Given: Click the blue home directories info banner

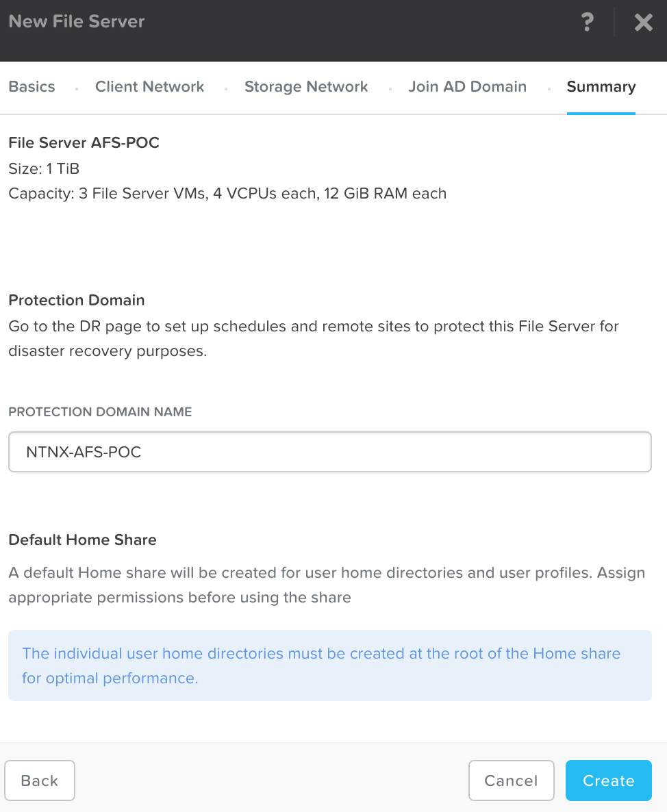Looking at the screenshot, I should pos(329,665).
